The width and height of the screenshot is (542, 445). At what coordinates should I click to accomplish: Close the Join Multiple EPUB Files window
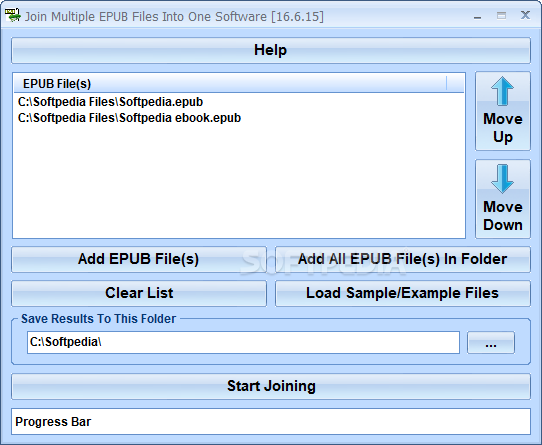[525, 15]
